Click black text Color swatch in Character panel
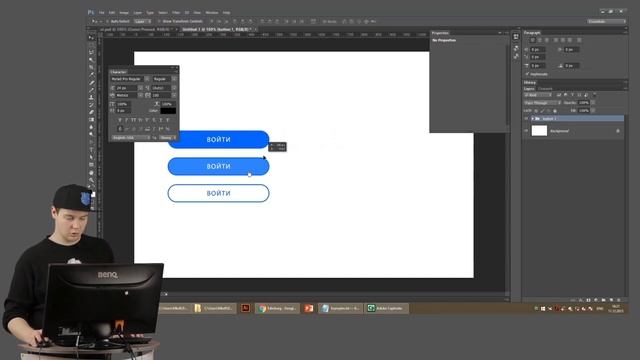The width and height of the screenshot is (640, 360). coord(168,111)
